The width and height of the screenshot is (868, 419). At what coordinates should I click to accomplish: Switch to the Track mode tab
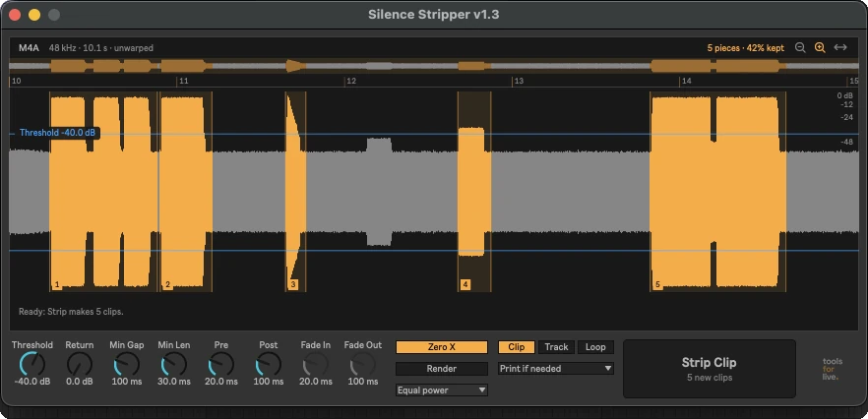pos(556,347)
